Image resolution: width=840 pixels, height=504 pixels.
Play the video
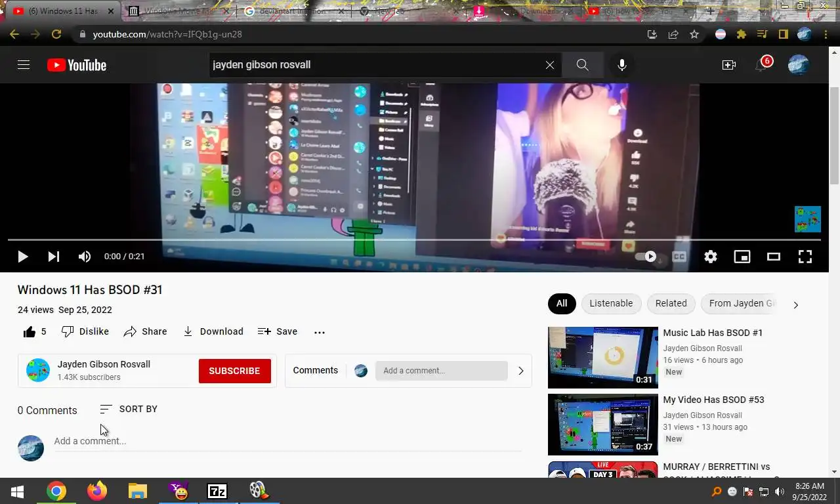22,257
